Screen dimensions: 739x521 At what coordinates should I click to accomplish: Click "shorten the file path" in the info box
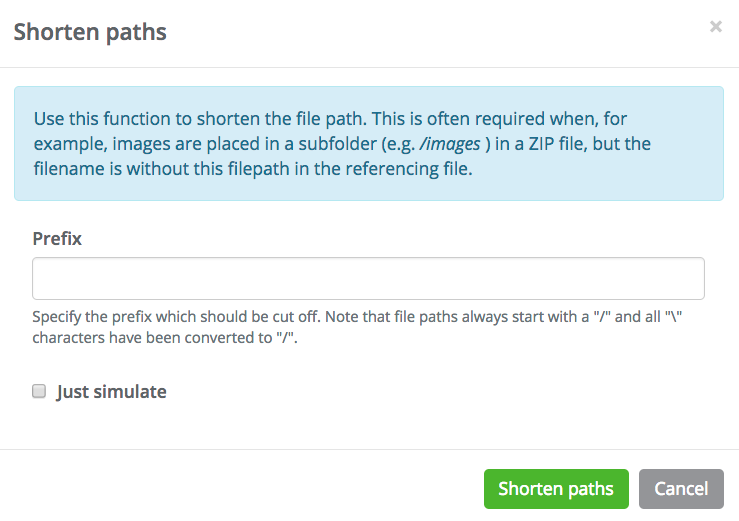(297, 117)
